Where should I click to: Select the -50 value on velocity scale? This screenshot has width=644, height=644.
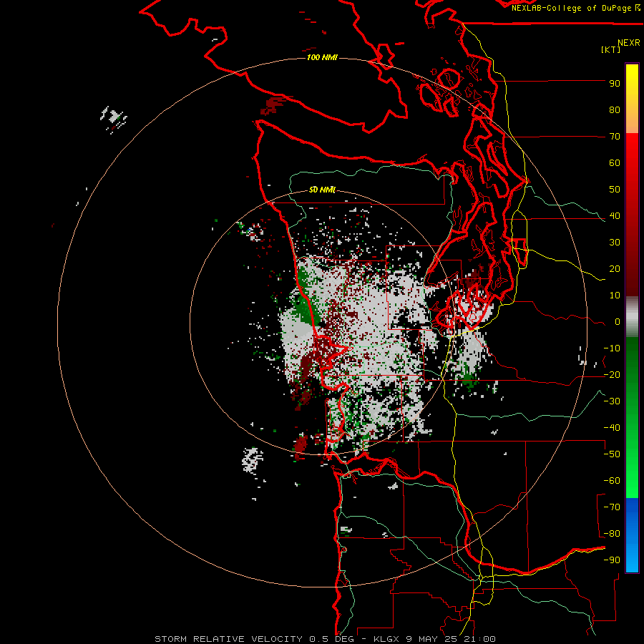click(612, 454)
